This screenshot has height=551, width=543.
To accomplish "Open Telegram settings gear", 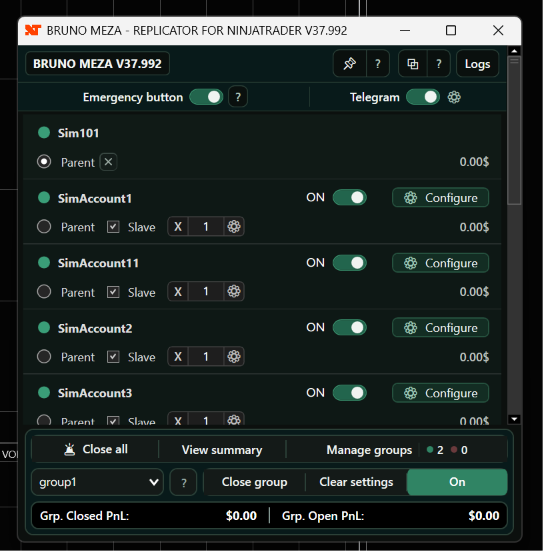I will point(454,97).
